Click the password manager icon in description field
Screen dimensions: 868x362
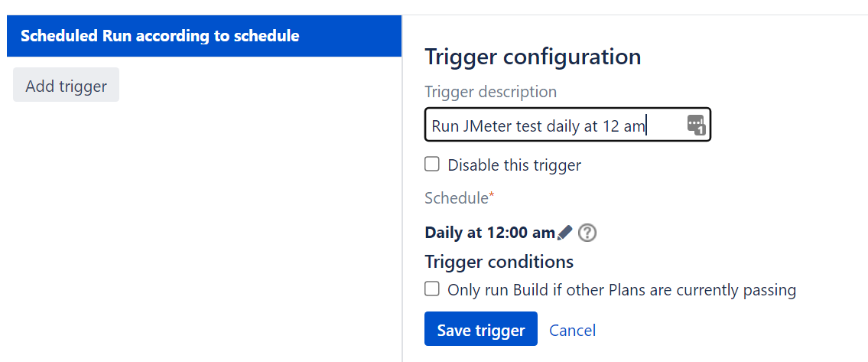point(696,125)
